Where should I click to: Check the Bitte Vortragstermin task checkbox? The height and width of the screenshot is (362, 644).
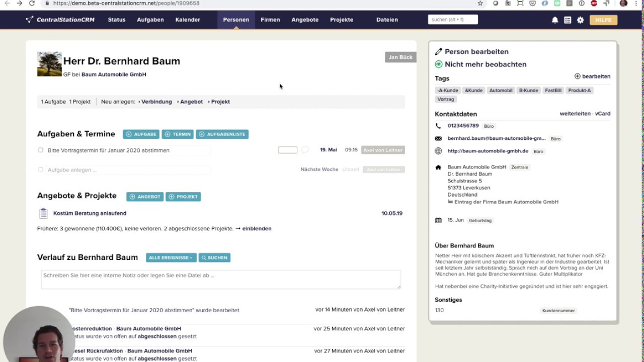point(41,150)
